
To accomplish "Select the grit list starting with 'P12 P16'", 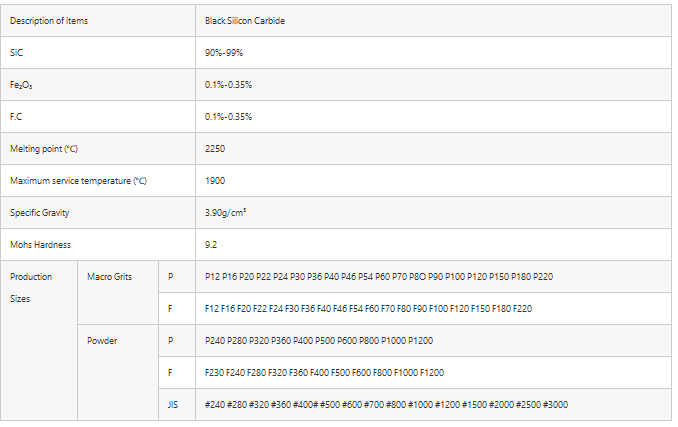I will [x=378, y=276].
